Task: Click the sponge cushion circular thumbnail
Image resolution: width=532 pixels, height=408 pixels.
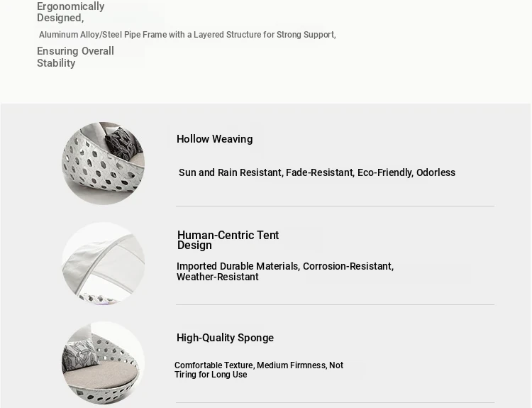Action: (x=103, y=363)
